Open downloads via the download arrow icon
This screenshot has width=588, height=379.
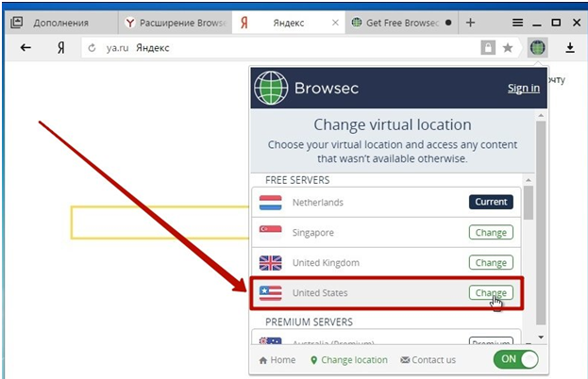(570, 47)
